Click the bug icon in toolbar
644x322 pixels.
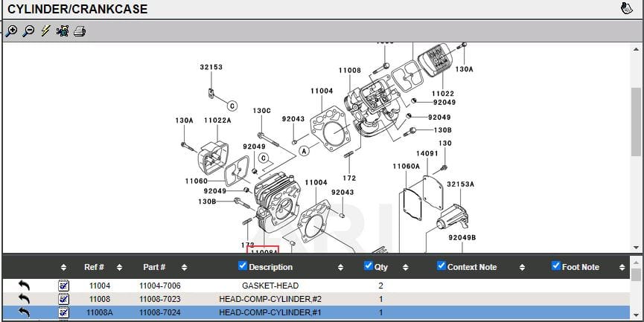coord(63,31)
